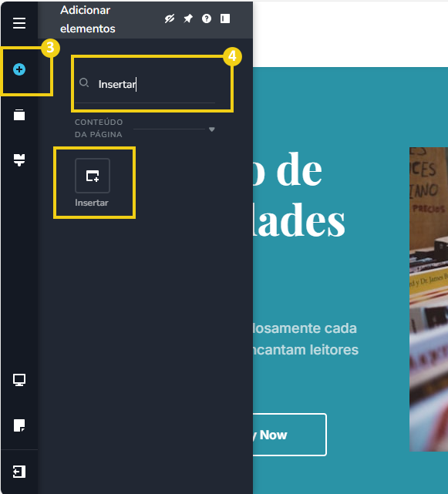Focus the element search field containing Insertar
Screen dimensions: 448x494
click(x=145, y=85)
